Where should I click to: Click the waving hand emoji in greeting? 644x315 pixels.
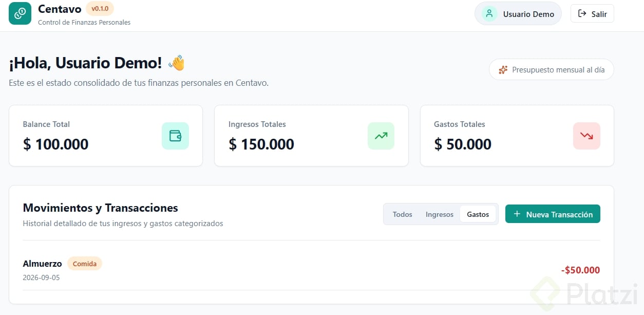coord(177,63)
